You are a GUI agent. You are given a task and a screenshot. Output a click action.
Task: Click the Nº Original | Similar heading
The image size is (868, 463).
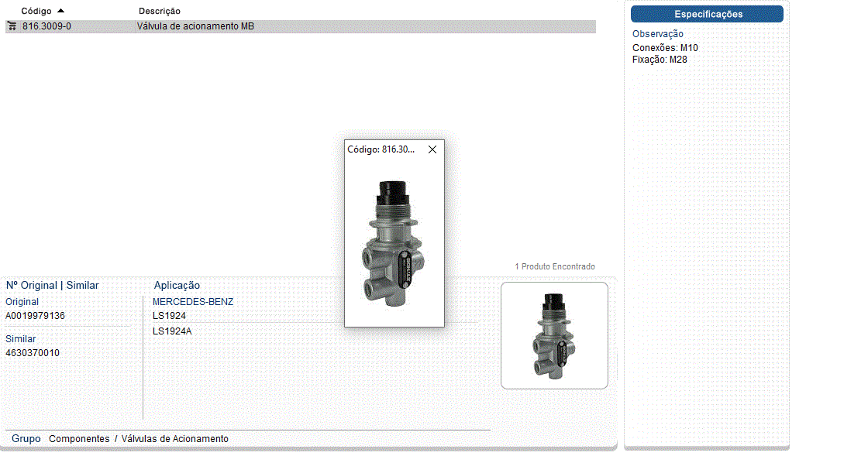point(52,285)
